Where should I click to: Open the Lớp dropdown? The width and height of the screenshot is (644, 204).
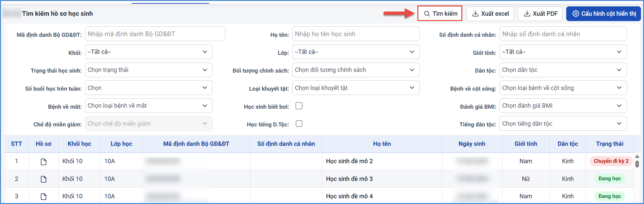point(356,52)
